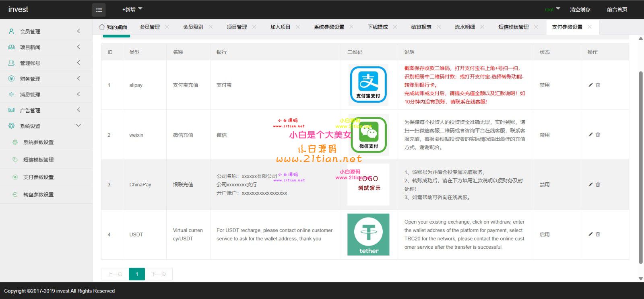Edit the ChinaPay row with pencil icon
644x299 pixels.
pos(590,184)
